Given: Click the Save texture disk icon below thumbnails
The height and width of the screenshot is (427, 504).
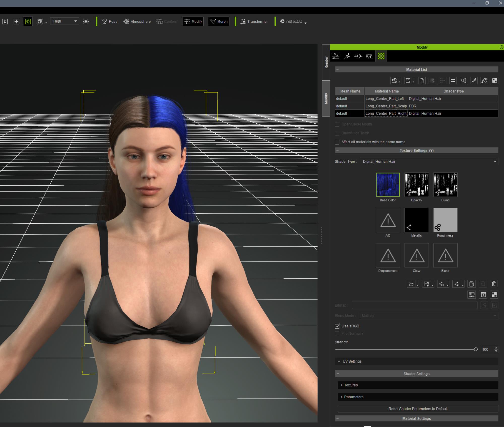Looking at the screenshot, I should [x=426, y=284].
